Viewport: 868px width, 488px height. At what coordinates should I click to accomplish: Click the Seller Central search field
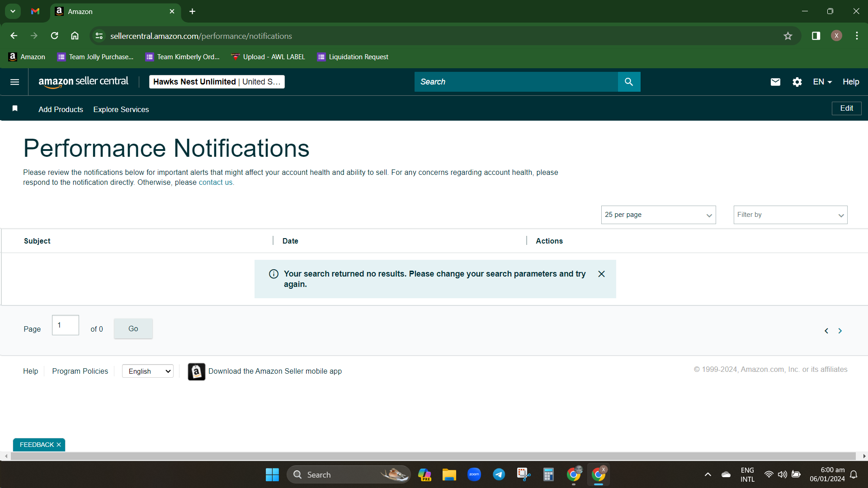pos(516,82)
